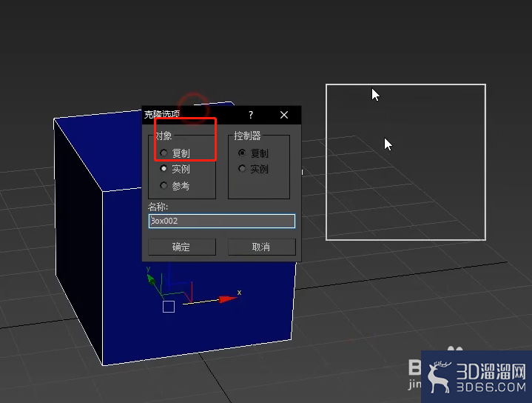Click the red X-axis gizmo arrow
Viewport: 532px width, 403px height.
(227, 299)
